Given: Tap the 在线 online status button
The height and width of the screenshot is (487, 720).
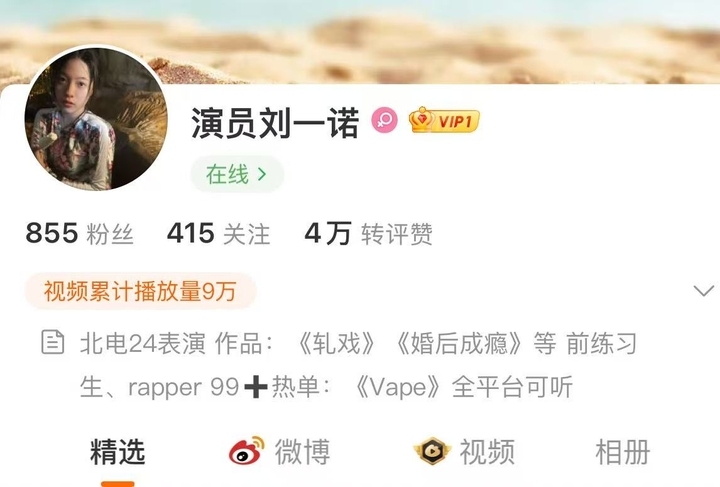Looking at the screenshot, I should point(237,174).
